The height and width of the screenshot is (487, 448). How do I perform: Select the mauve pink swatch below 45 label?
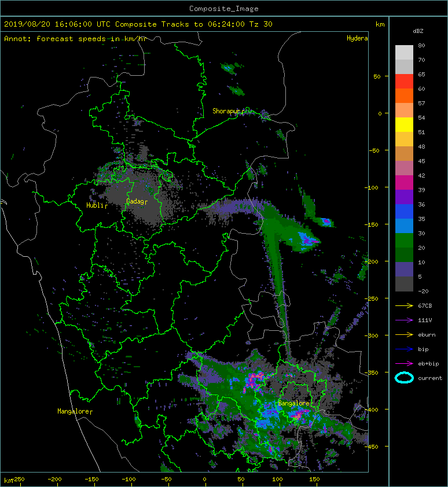pyautogui.click(x=404, y=168)
